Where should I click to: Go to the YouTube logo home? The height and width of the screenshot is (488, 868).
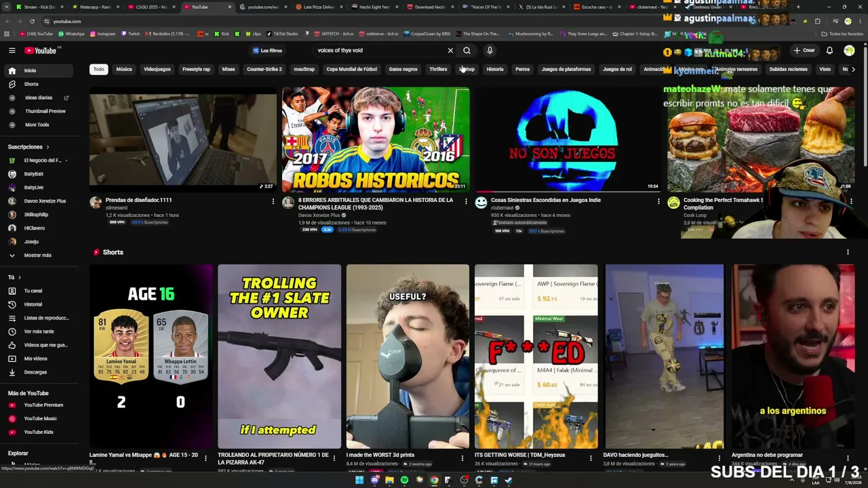click(41, 50)
